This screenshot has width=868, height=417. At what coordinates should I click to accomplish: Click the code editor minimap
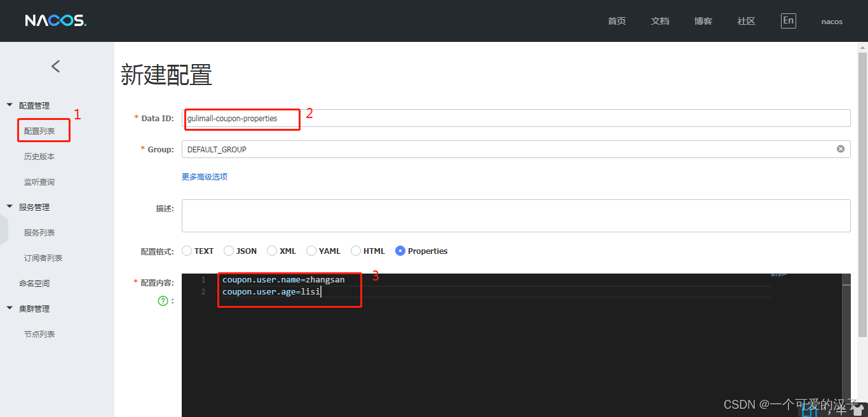click(778, 275)
